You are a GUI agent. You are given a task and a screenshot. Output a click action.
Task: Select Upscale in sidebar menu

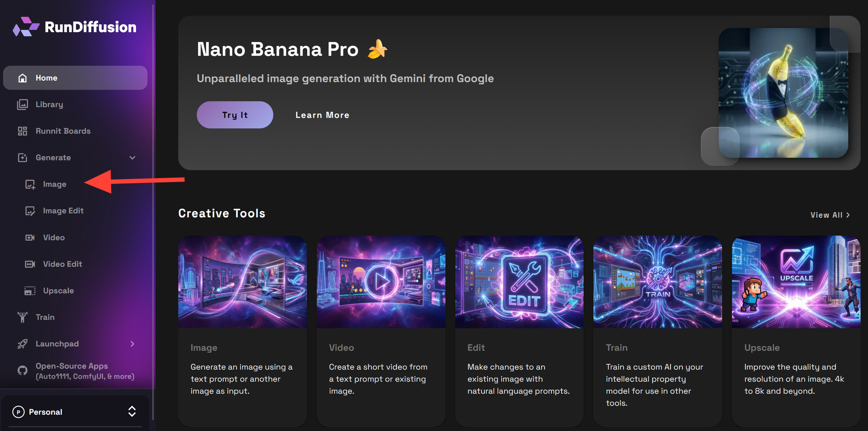[x=59, y=291]
